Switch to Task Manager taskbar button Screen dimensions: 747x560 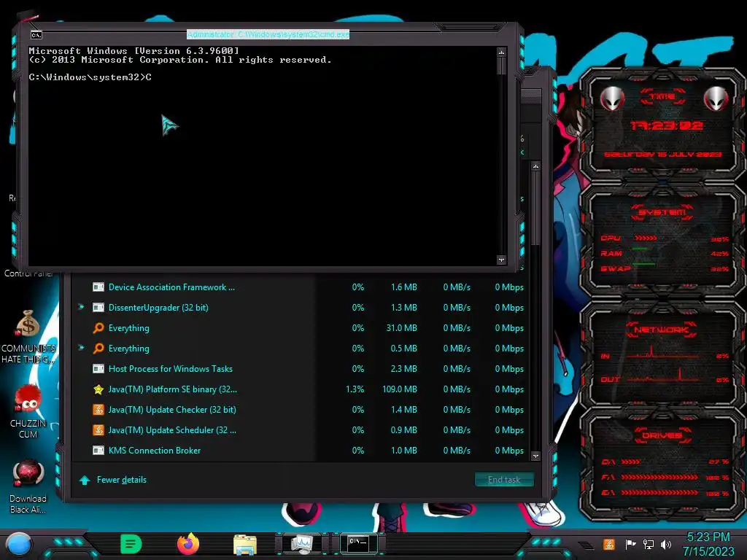302,544
